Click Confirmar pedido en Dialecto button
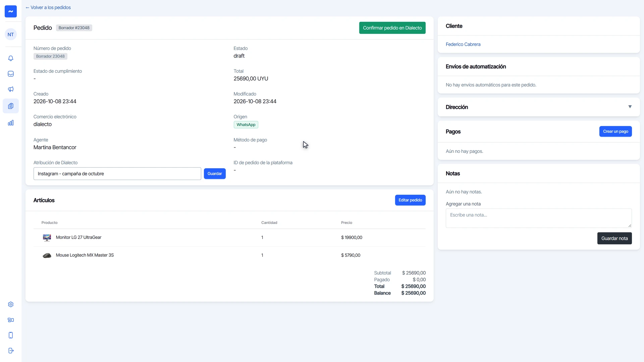Image resolution: width=644 pixels, height=362 pixels. pos(392,28)
